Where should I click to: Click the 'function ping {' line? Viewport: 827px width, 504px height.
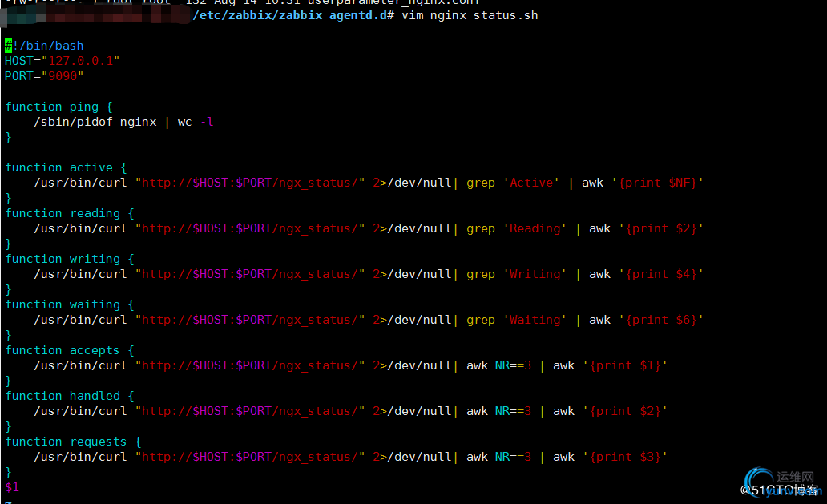click(59, 107)
